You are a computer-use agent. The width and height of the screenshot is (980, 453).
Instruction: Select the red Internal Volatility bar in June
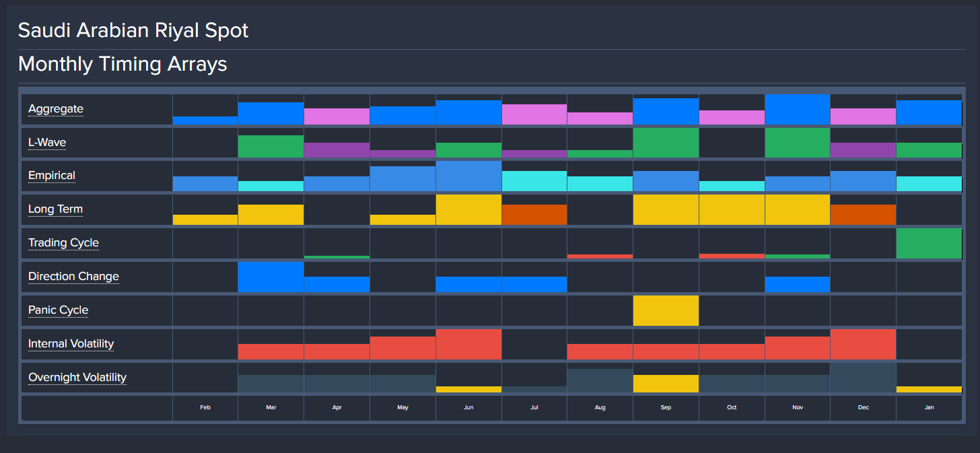468,344
